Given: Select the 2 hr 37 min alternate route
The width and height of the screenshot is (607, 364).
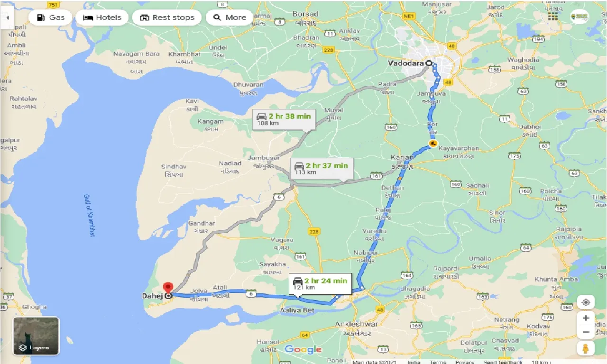Looking at the screenshot, I should 321,168.
